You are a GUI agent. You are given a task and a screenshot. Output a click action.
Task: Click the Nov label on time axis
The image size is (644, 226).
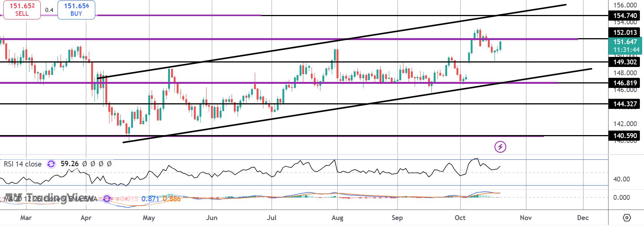pos(526,218)
